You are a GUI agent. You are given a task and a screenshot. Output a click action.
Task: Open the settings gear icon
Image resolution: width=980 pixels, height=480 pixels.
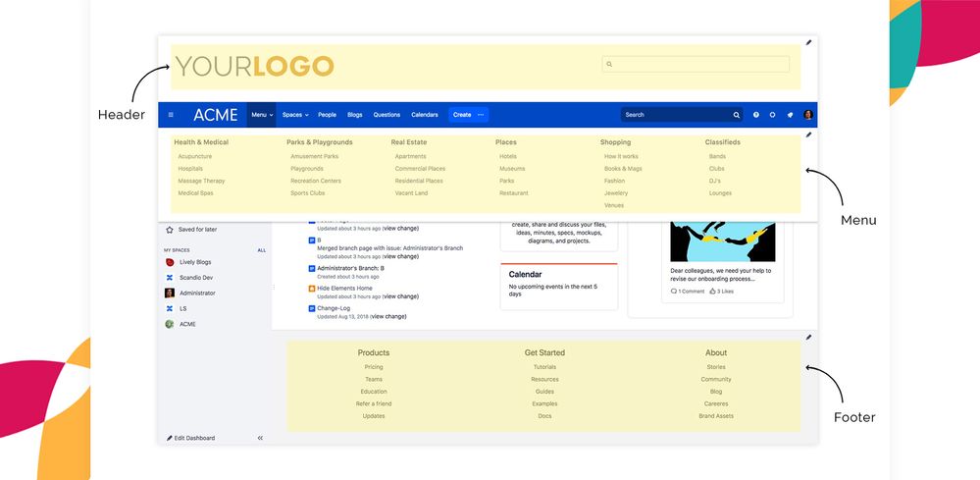click(x=772, y=115)
